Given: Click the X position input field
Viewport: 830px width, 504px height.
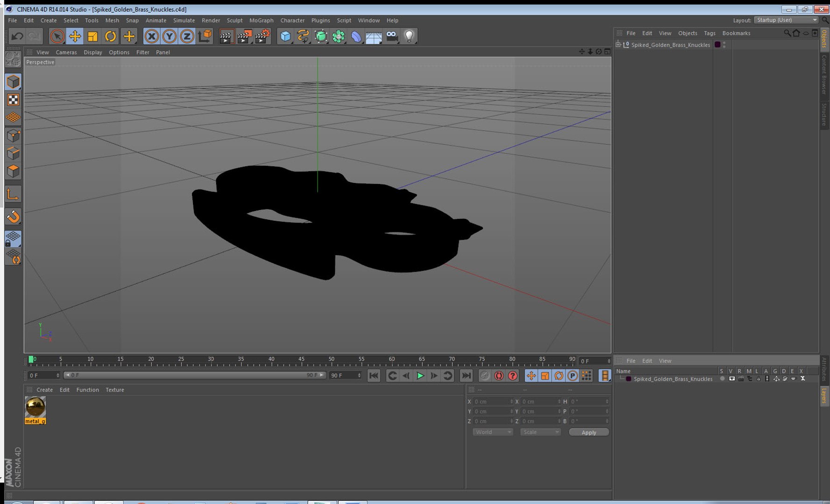Looking at the screenshot, I should [493, 401].
